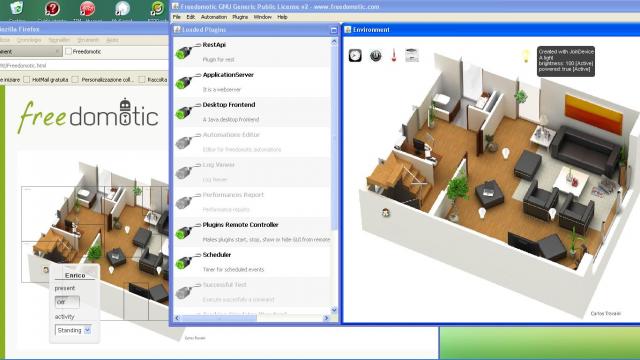Click the power button icon in Environment
This screenshot has width=640, height=360.
(376, 56)
